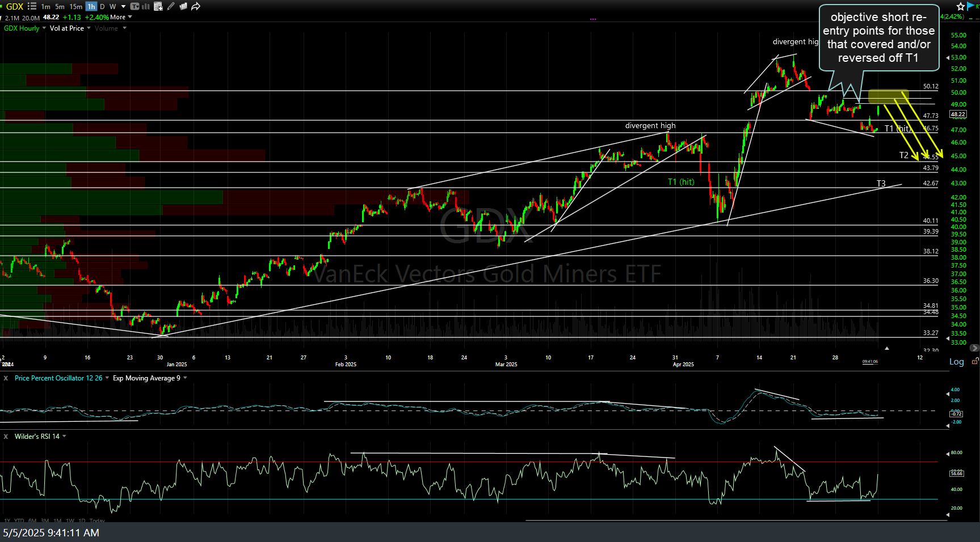
Task: Close the Wilder's RSI pane
Action: [x=6, y=437]
